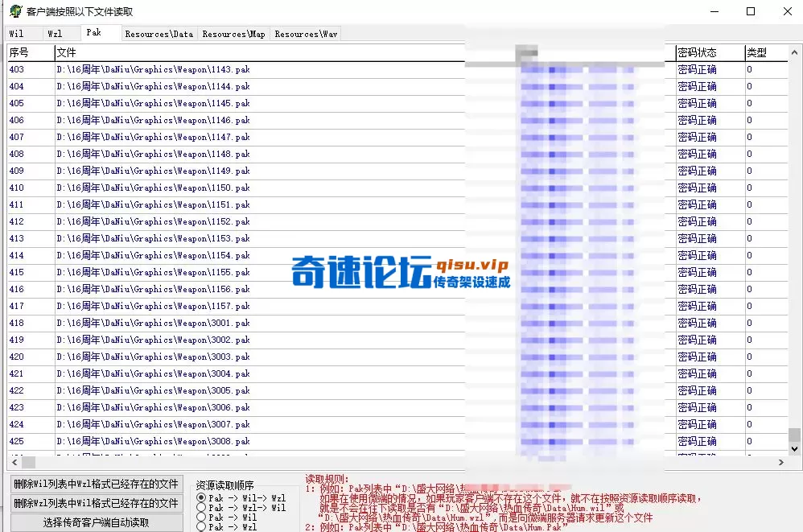Click the 序号 column header
Viewport: 803px width, 532px height.
tap(24, 52)
